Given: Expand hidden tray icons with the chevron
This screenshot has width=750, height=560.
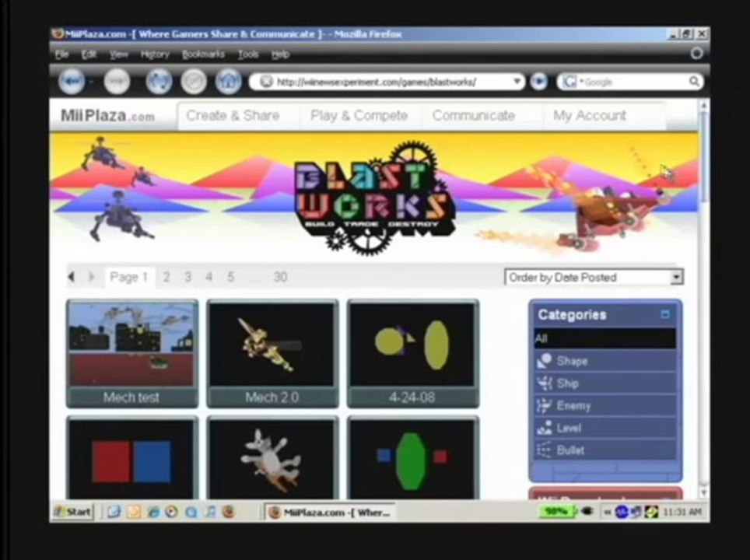Looking at the screenshot, I should [607, 513].
